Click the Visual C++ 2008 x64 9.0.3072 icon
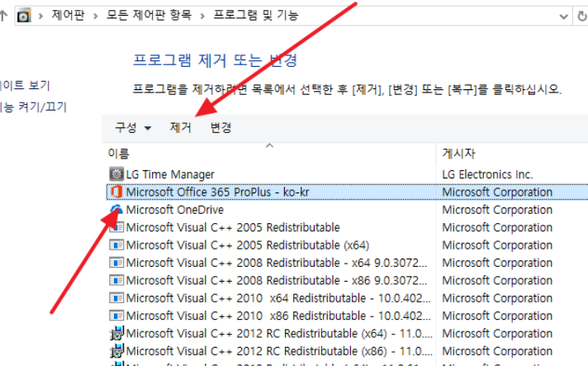This screenshot has width=588, height=366. [x=116, y=263]
